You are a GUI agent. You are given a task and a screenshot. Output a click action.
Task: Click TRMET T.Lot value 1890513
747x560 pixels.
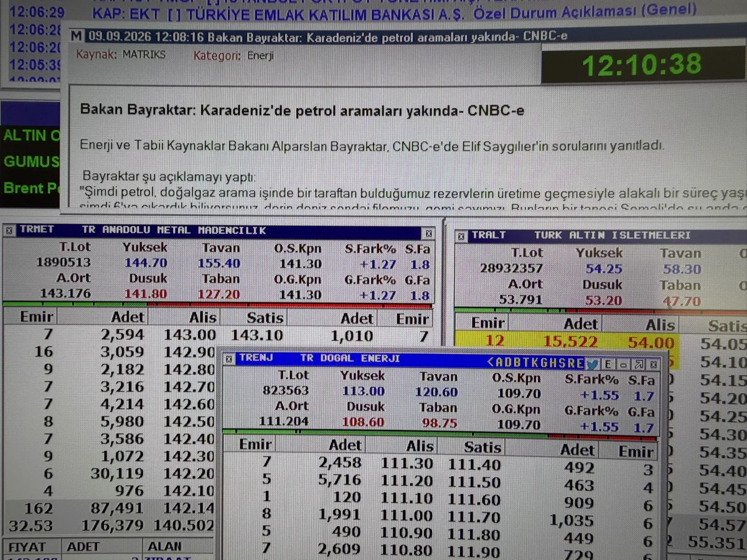[63, 263]
